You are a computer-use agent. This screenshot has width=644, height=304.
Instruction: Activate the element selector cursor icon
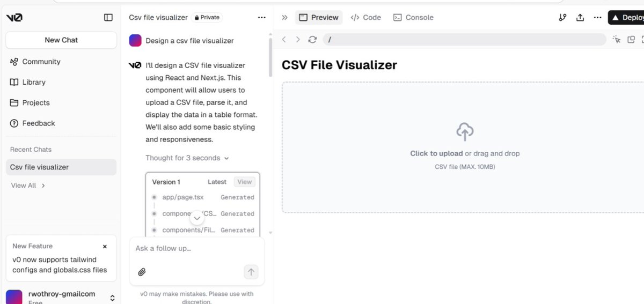pyautogui.click(x=617, y=40)
